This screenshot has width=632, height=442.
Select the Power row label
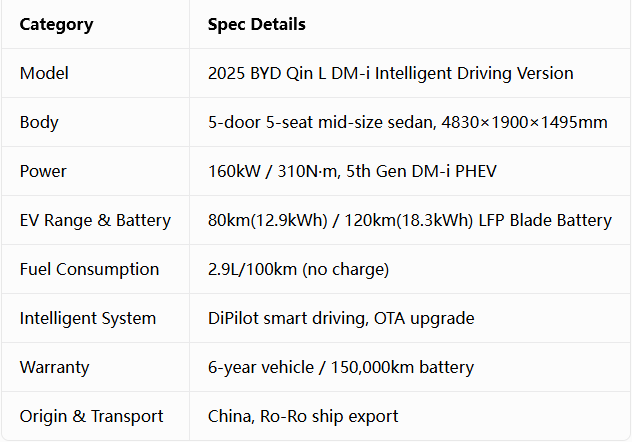click(x=43, y=171)
